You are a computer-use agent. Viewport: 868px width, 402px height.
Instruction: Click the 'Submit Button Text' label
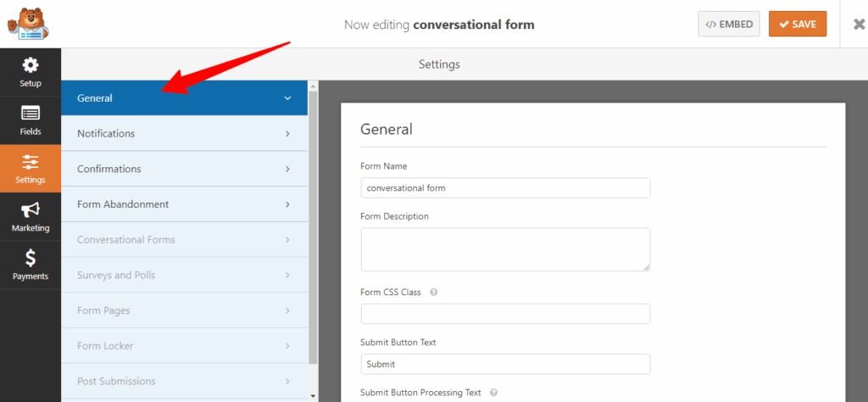(398, 343)
